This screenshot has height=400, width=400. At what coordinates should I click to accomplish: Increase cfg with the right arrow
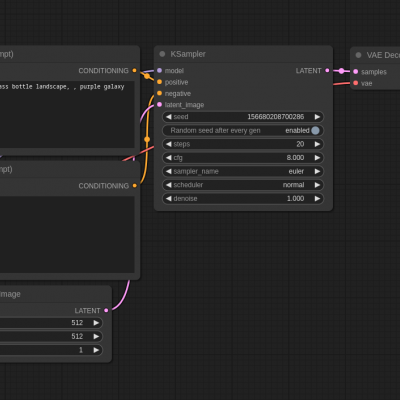tap(317, 158)
